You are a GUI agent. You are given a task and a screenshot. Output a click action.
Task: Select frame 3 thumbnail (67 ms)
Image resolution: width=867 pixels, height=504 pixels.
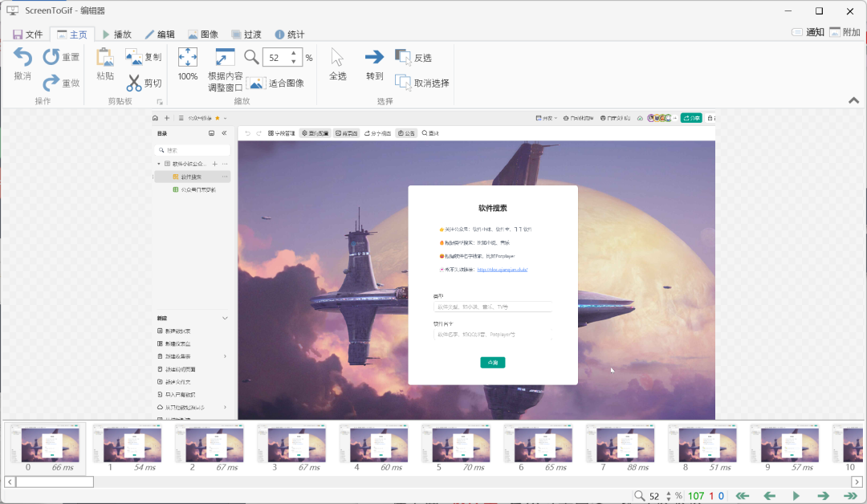pos(293,448)
